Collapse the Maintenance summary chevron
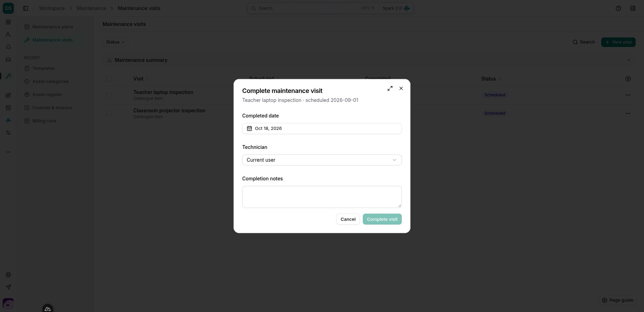 (x=628, y=60)
